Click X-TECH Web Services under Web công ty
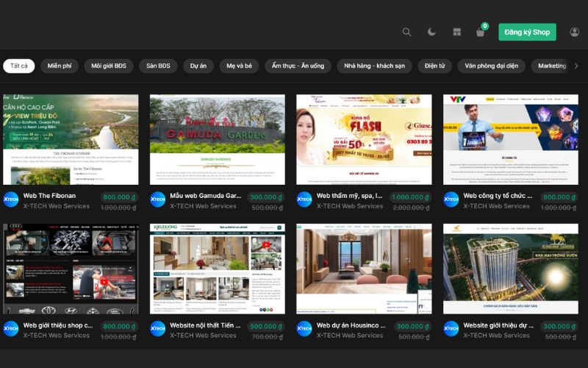The width and height of the screenshot is (588, 368). click(x=496, y=206)
